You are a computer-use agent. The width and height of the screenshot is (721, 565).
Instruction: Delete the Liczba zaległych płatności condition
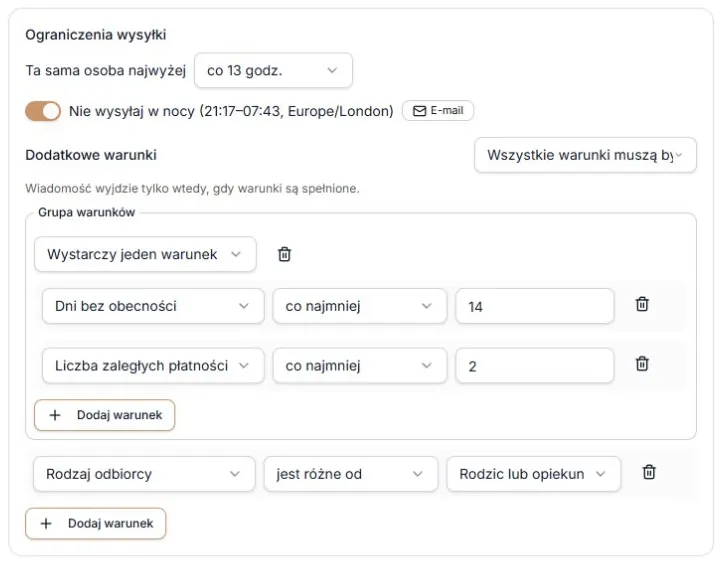pyautogui.click(x=642, y=364)
